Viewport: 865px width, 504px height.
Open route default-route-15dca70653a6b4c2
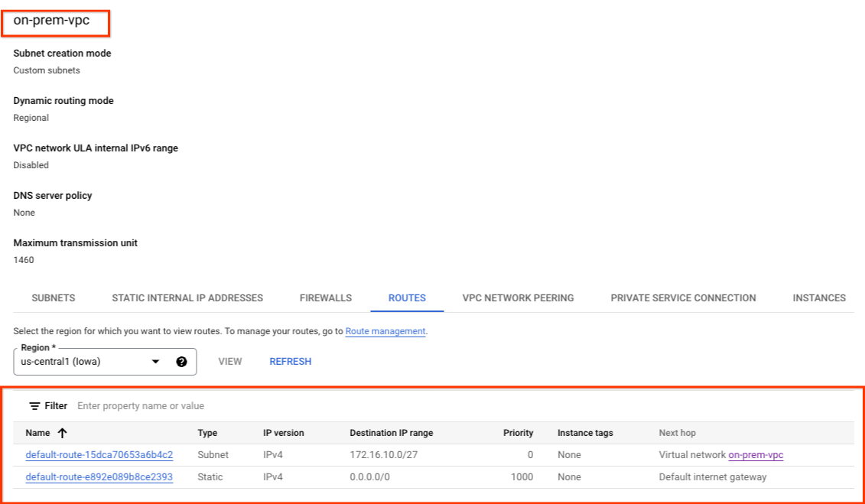[x=99, y=455]
